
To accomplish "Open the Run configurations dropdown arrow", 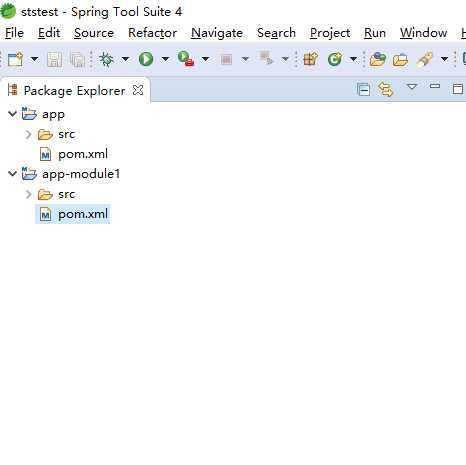I will click(165, 59).
